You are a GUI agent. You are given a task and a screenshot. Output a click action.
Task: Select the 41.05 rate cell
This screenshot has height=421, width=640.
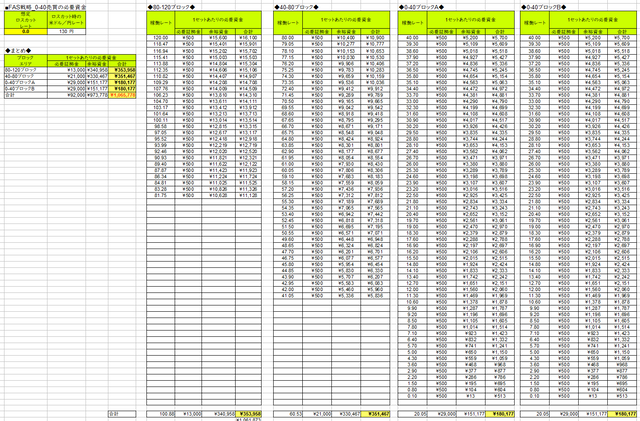288,296
